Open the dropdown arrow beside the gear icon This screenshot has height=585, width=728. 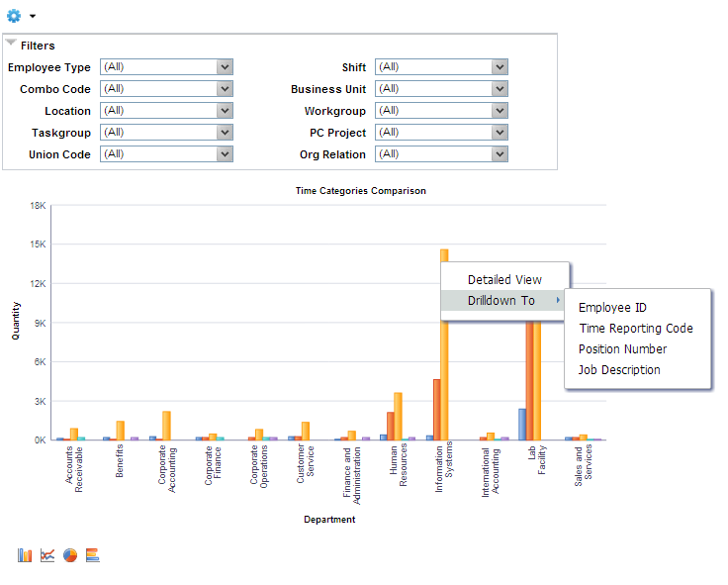(x=33, y=16)
